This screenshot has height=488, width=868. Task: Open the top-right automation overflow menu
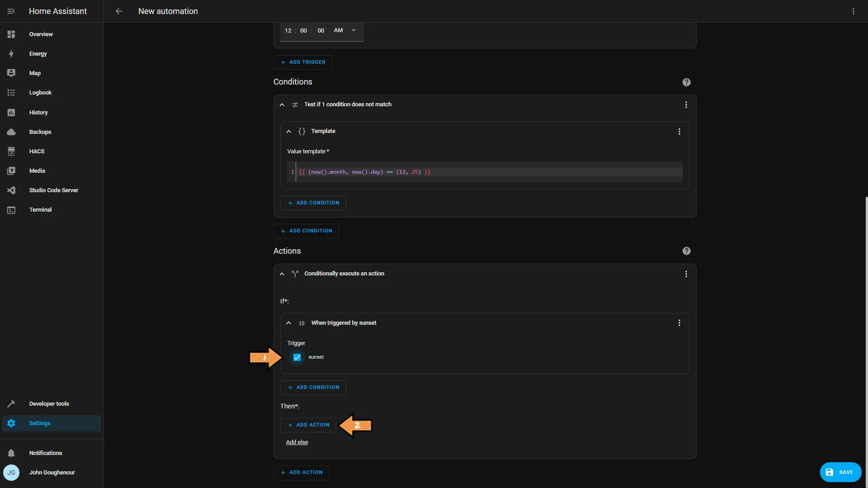854,11
